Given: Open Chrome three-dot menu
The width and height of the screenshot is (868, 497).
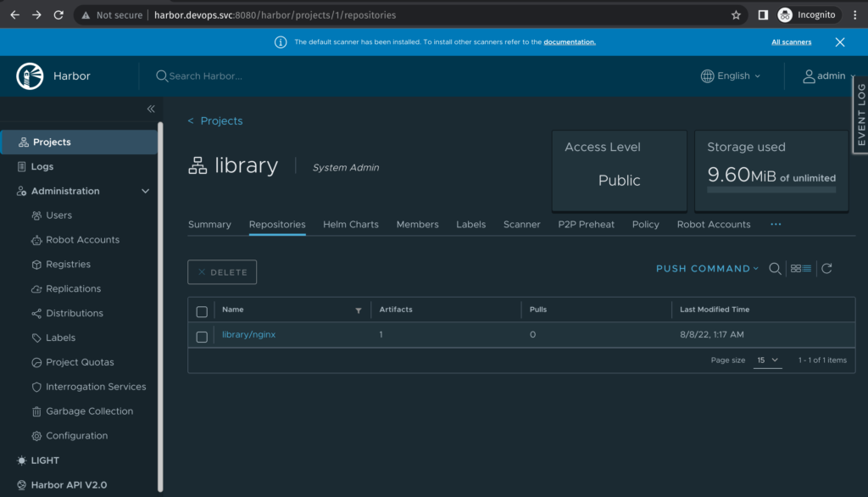Looking at the screenshot, I should pyautogui.click(x=855, y=15).
